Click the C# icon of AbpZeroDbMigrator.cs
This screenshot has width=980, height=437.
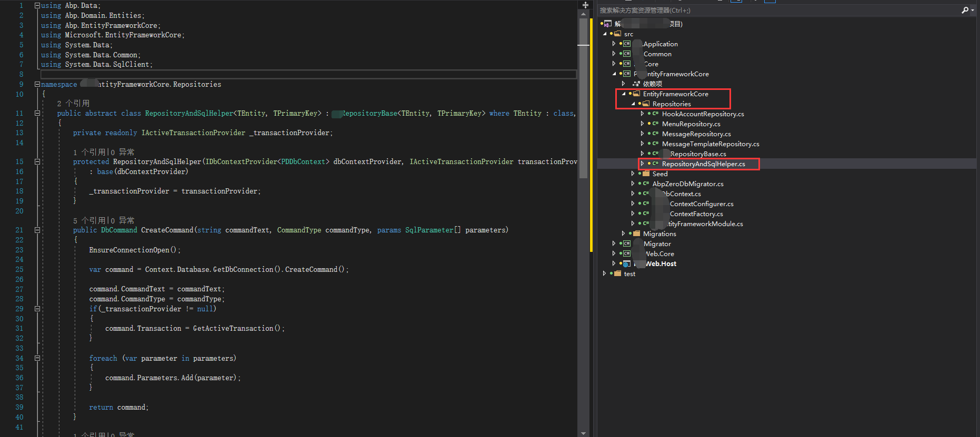click(646, 184)
